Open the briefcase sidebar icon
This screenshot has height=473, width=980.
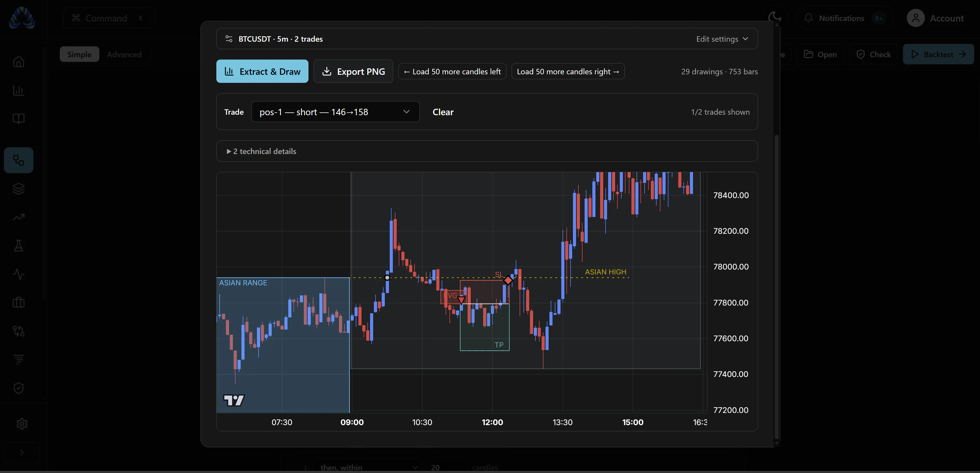coord(19,303)
